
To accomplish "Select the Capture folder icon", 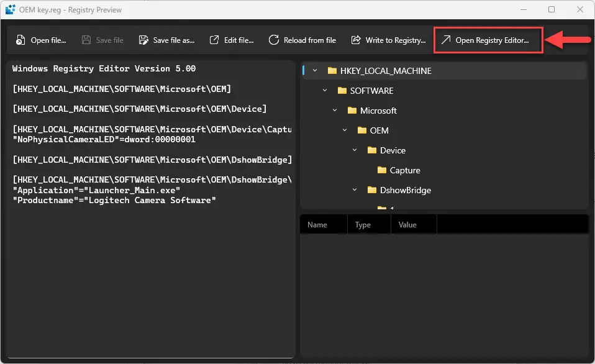I will (x=382, y=170).
